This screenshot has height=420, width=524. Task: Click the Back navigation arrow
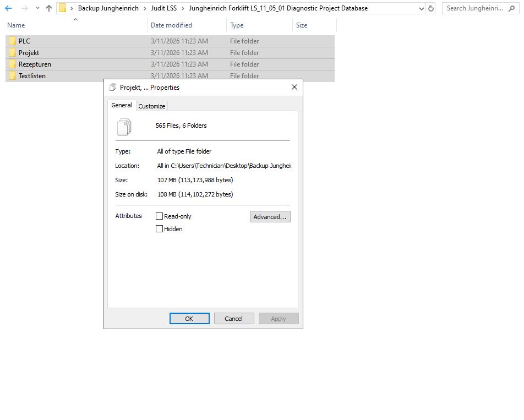pyautogui.click(x=8, y=8)
